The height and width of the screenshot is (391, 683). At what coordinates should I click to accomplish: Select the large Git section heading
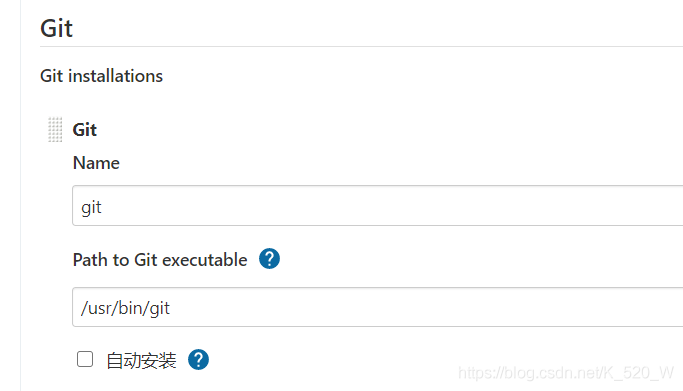57,28
